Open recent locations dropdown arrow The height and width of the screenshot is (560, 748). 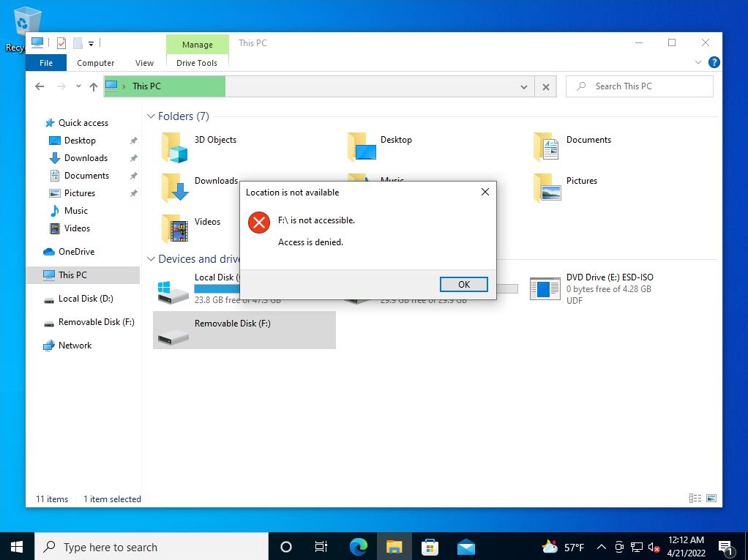tap(78, 86)
